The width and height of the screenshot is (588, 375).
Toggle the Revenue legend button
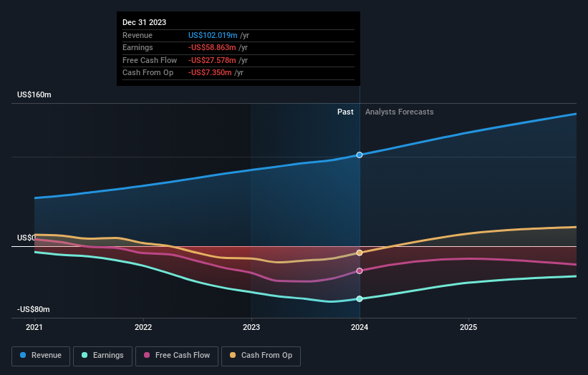click(41, 356)
